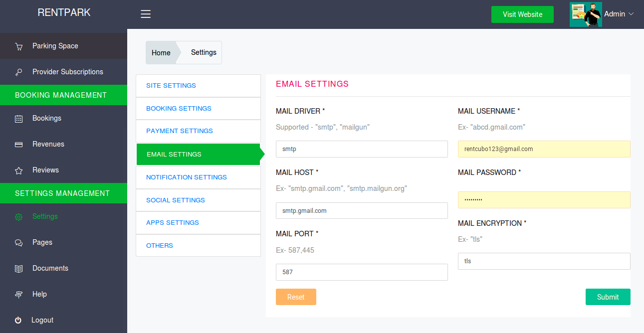
Task: Switch to the Payment Settings tab
Action: [198, 131]
